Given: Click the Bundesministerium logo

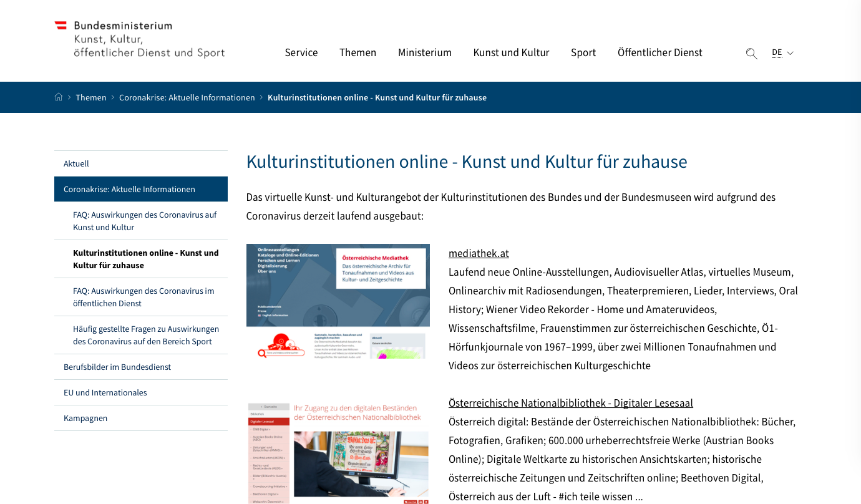Looking at the screenshot, I should [x=140, y=39].
